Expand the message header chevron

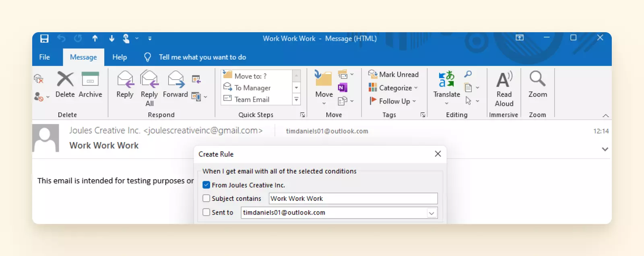605,149
